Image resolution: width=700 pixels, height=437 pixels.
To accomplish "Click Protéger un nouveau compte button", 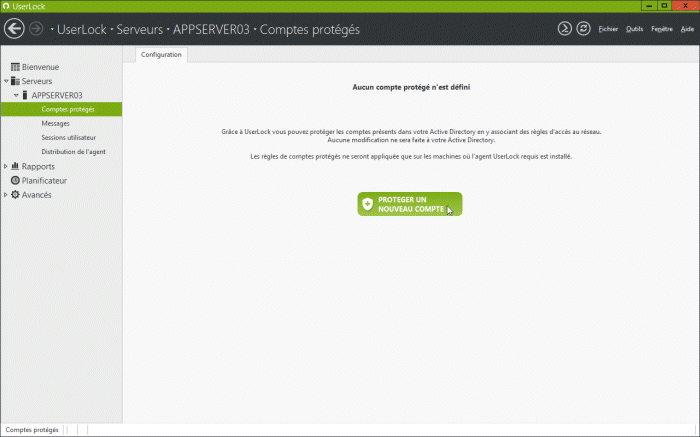I will click(x=410, y=204).
